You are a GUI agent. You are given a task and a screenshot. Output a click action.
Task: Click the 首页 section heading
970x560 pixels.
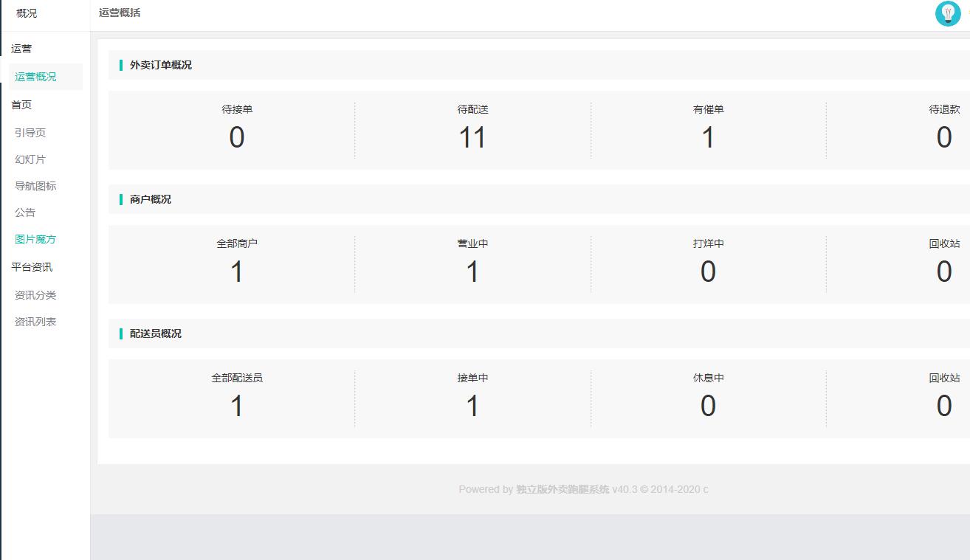tap(21, 105)
